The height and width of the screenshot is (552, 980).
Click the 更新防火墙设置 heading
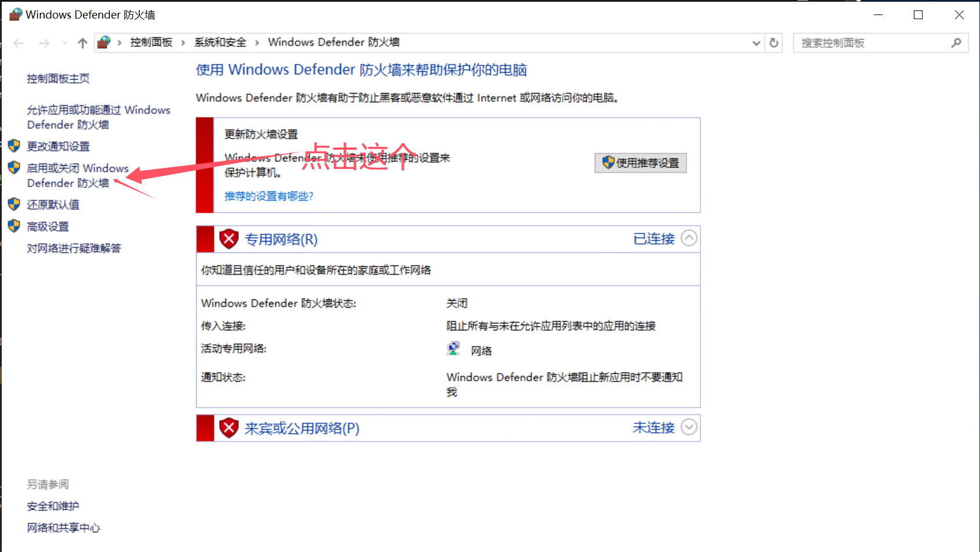pyautogui.click(x=261, y=134)
